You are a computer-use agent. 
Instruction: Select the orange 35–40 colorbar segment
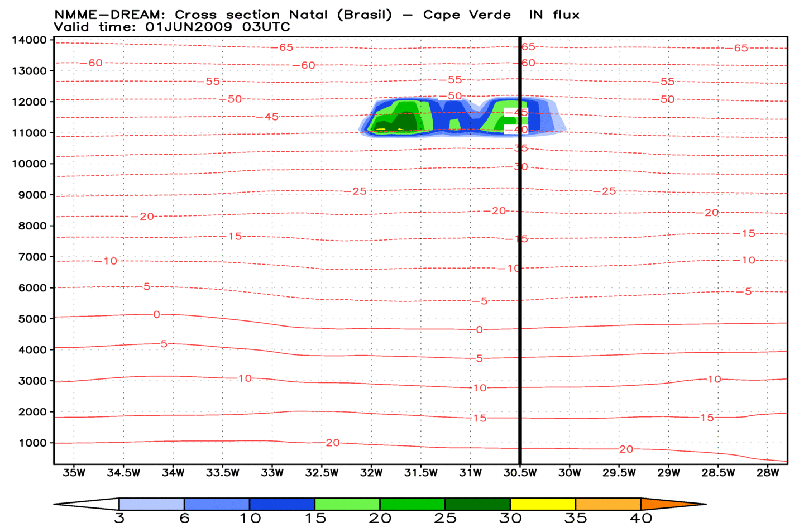coord(608,504)
